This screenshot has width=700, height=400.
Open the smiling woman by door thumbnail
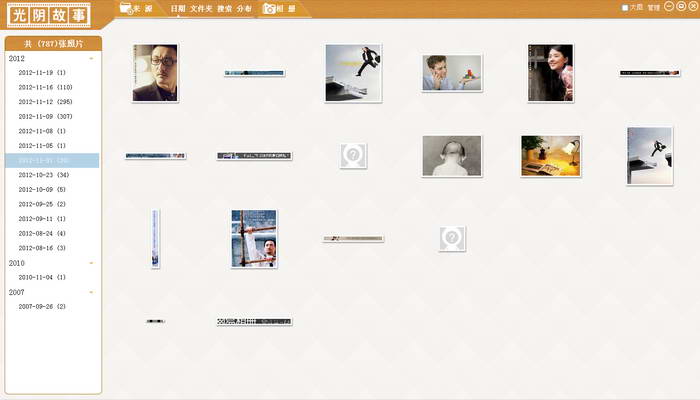[550, 73]
